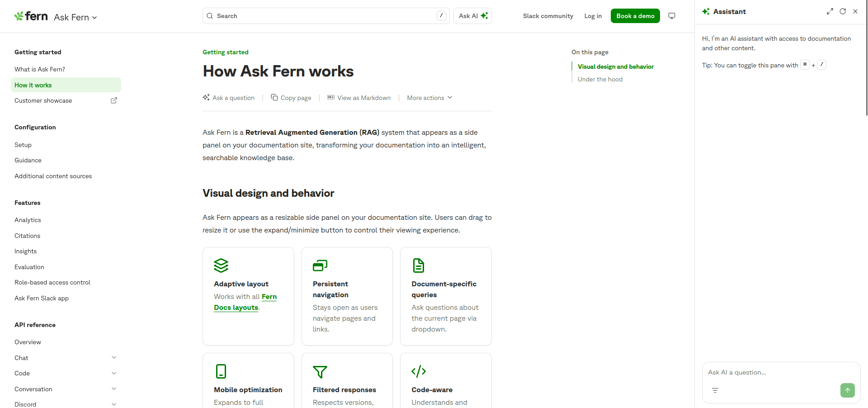Viewport: 868px width, 408px height.
Task: Open the Analytics feature page
Action: (28, 220)
